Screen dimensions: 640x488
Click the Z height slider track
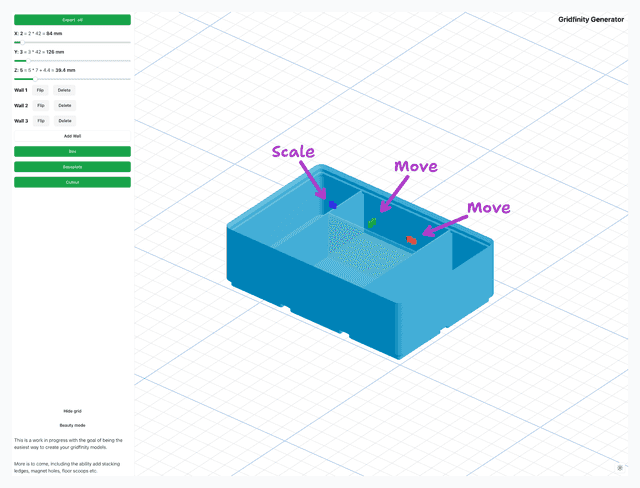coord(72,79)
